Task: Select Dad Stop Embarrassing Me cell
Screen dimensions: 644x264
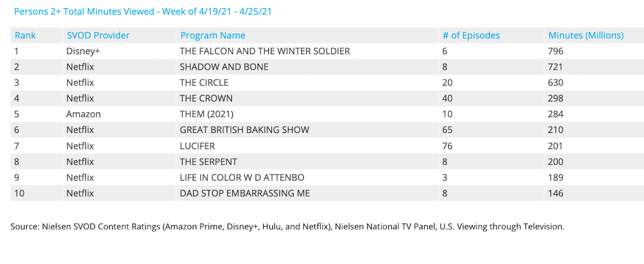Action: click(x=245, y=193)
